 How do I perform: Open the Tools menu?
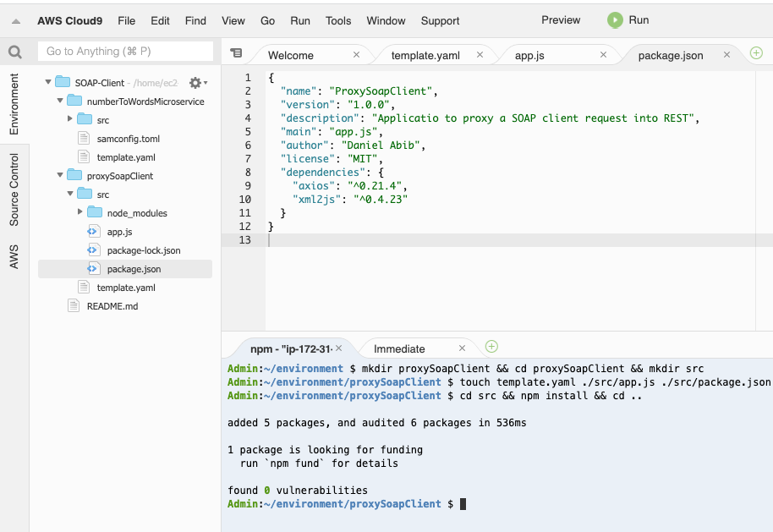338,20
